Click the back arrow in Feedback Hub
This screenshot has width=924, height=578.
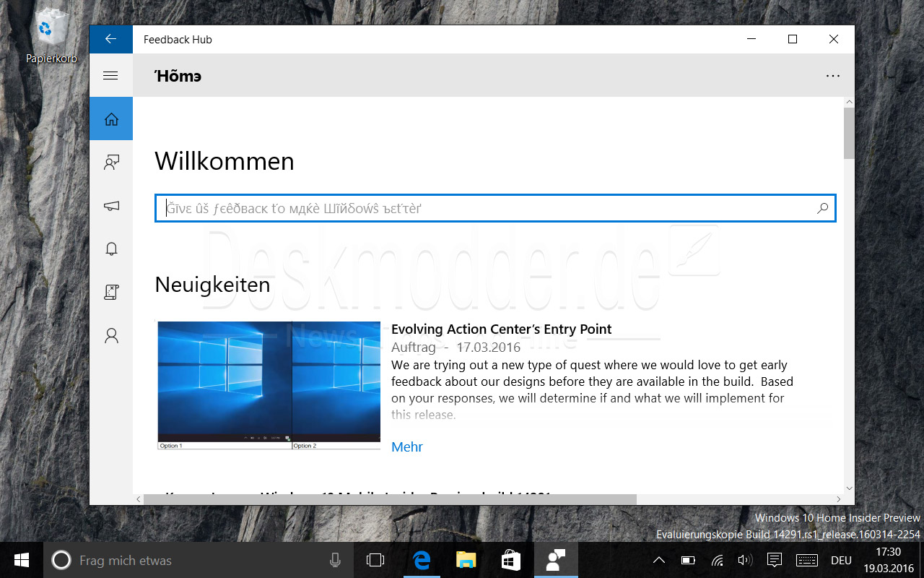pos(110,39)
